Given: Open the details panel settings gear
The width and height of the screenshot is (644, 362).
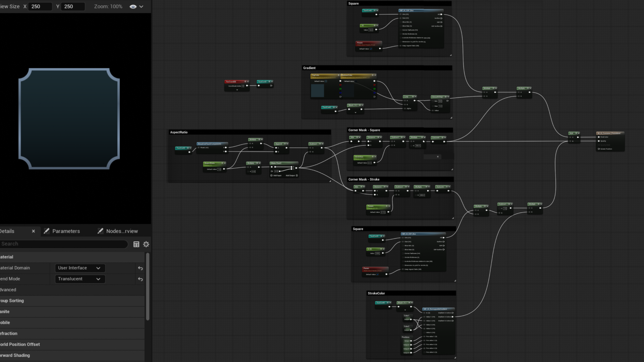Looking at the screenshot, I should 146,244.
